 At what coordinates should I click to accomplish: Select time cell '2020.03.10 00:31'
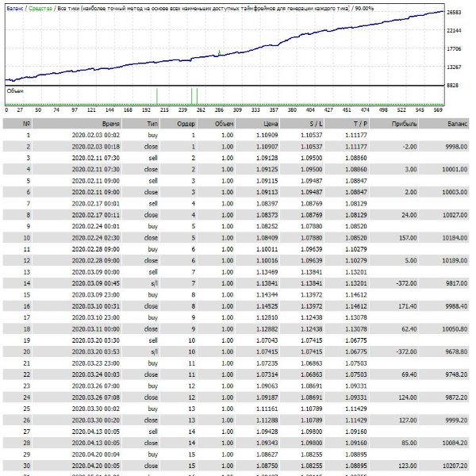96,306
